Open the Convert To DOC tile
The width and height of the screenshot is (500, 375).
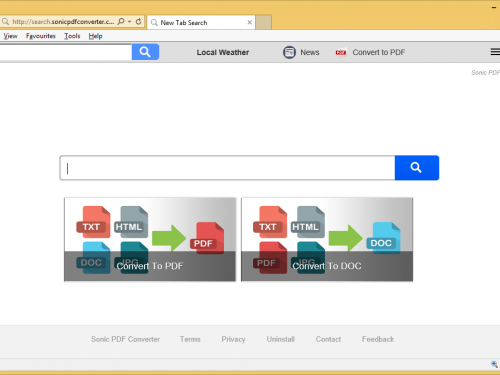point(327,239)
